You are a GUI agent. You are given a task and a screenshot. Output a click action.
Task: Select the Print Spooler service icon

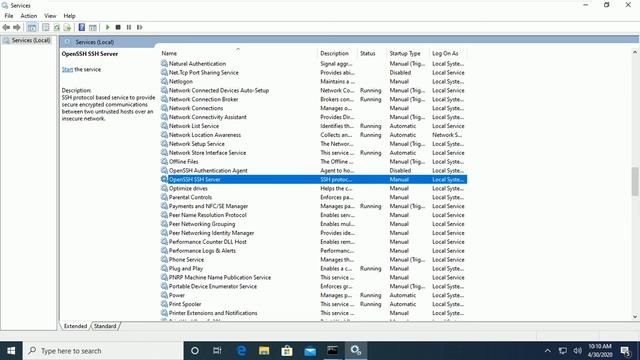[164, 304]
